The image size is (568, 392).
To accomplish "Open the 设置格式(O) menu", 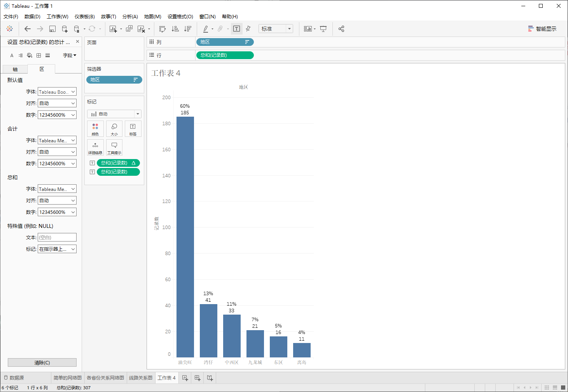I will (x=180, y=17).
